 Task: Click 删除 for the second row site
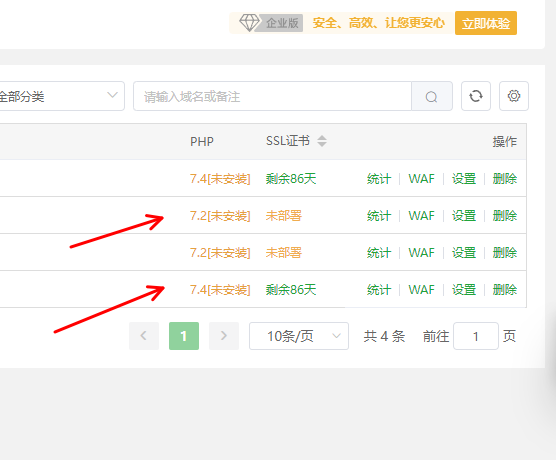505,216
